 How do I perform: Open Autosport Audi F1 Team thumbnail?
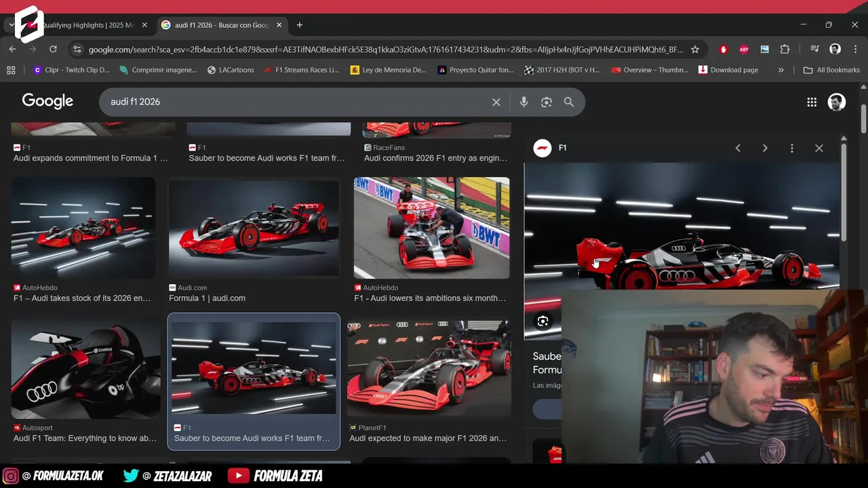pos(86,369)
